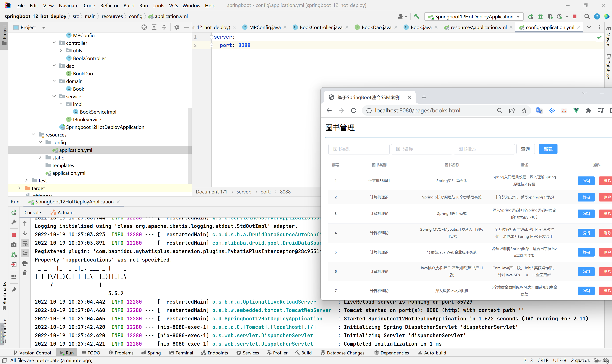Expand the static folder
The width and height of the screenshot is (612, 364).
coord(41,158)
